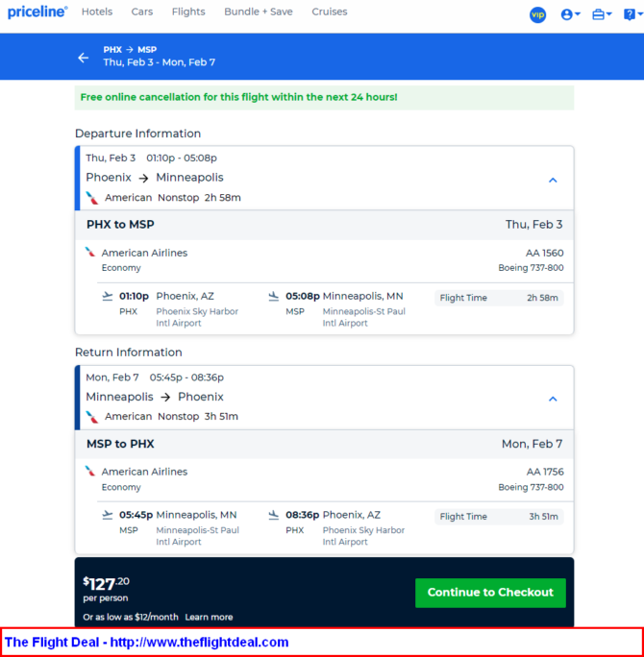Image resolution: width=644 pixels, height=657 pixels.
Task: Open the Flights menu item
Action: click(188, 12)
